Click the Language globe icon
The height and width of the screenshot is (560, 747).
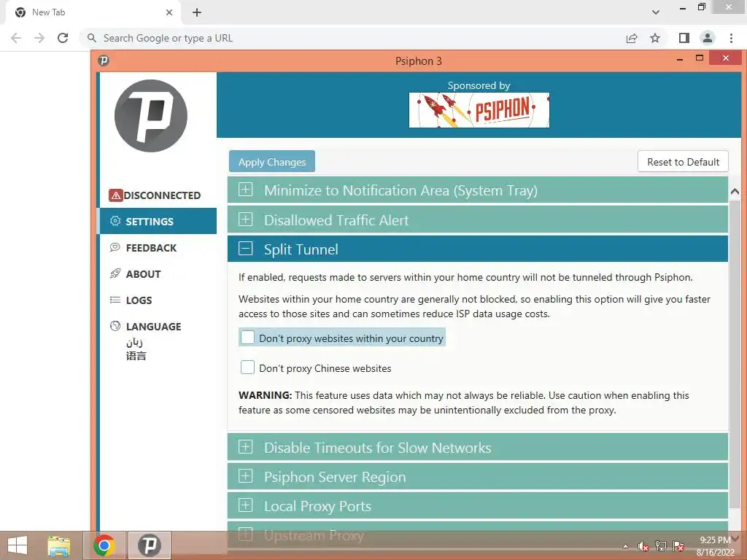(x=115, y=326)
